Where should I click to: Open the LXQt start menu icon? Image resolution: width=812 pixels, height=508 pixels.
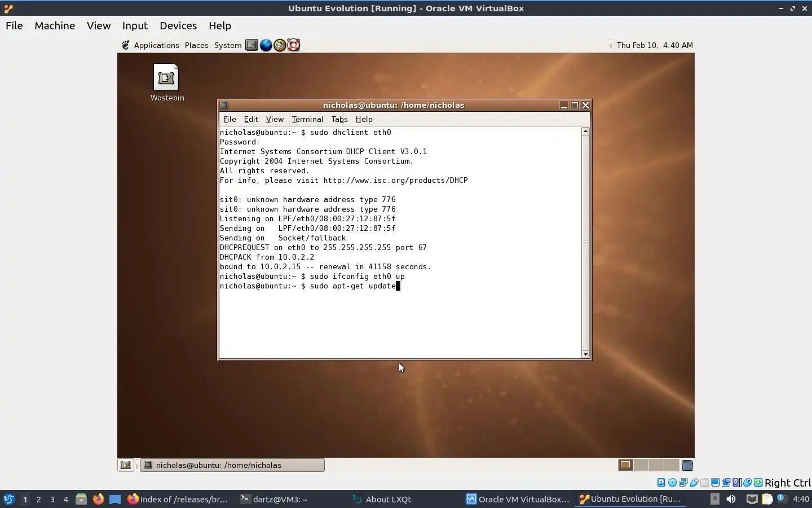pyautogui.click(x=8, y=499)
